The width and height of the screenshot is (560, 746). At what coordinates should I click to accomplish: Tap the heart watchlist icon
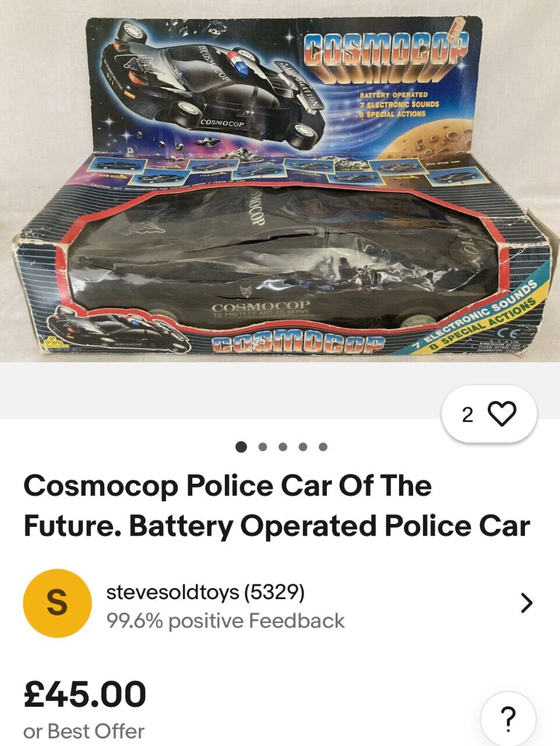point(502,414)
